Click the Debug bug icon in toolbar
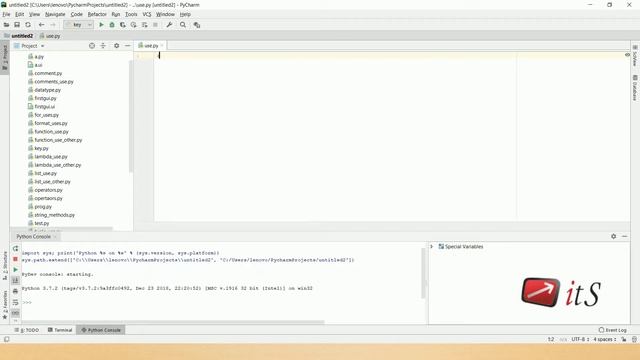Viewport: 640px width, 360px height. [112, 25]
